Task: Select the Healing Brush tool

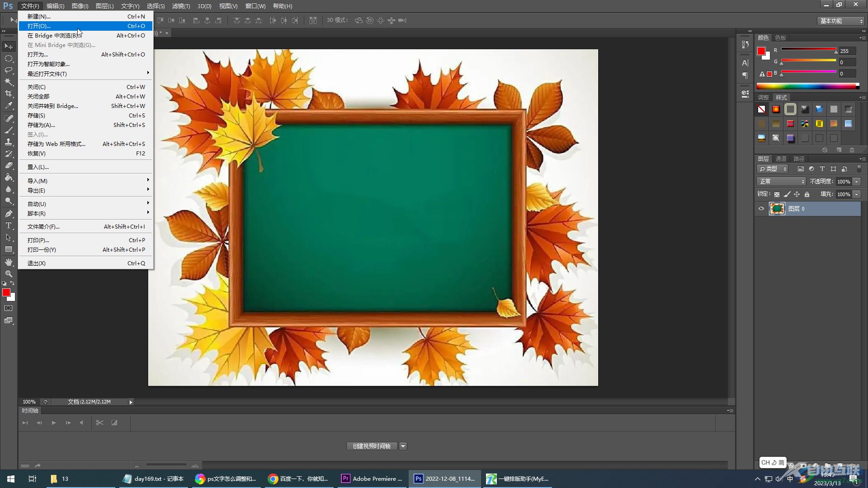Action: [x=9, y=118]
